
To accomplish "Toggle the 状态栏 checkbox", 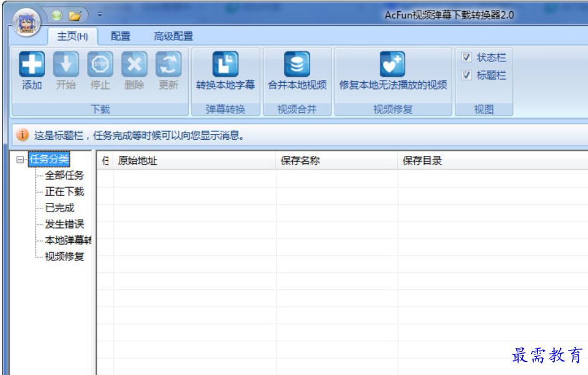I will pyautogui.click(x=466, y=57).
